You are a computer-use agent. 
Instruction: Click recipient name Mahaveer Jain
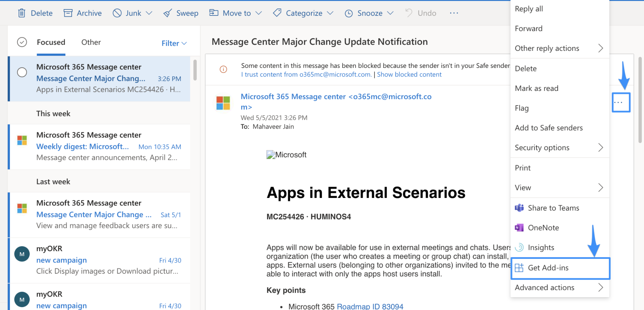coord(273,127)
